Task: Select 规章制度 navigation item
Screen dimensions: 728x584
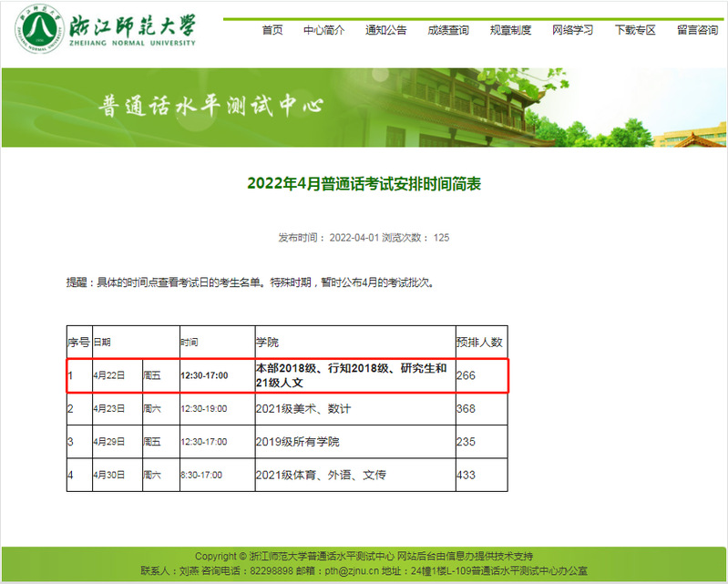Action: (510, 30)
